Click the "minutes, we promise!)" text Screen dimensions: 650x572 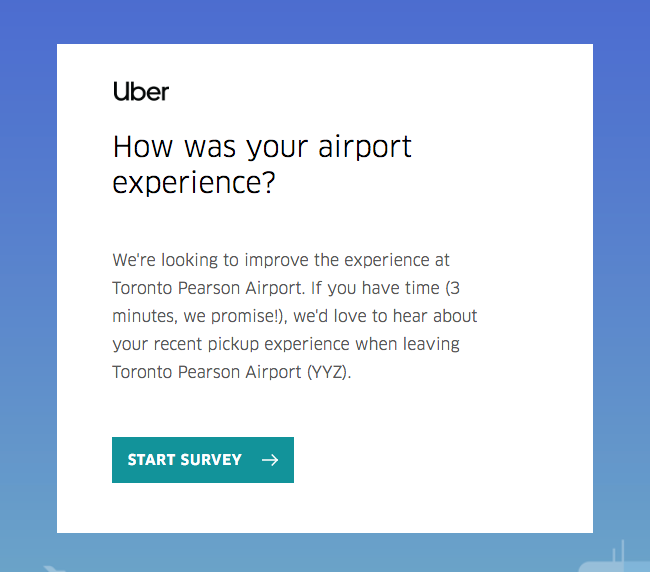tap(199, 316)
